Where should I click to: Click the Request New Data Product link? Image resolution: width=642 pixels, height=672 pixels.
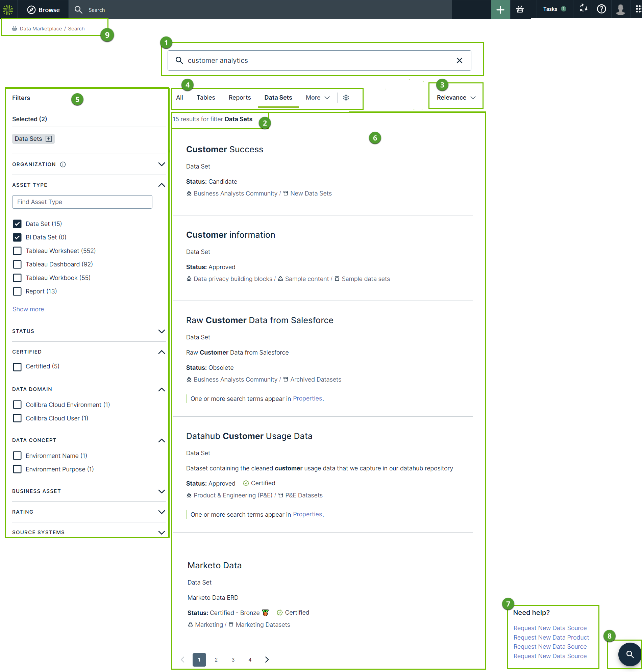tap(551, 637)
